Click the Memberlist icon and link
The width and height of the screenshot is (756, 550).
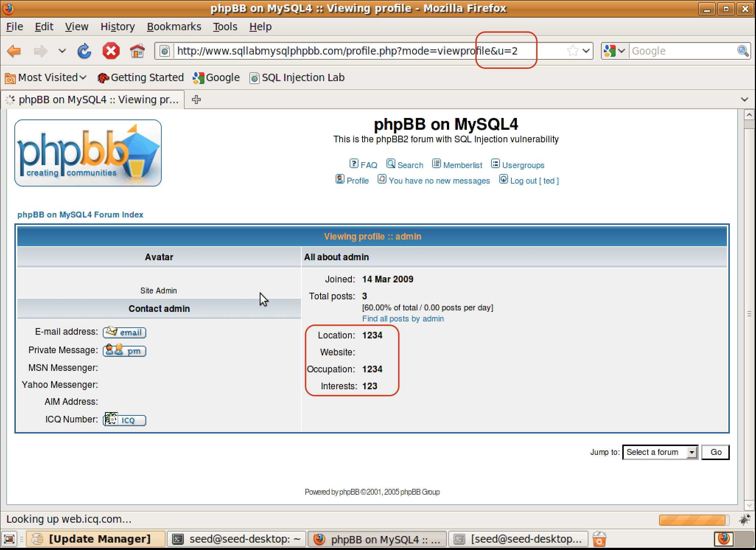[x=458, y=164]
